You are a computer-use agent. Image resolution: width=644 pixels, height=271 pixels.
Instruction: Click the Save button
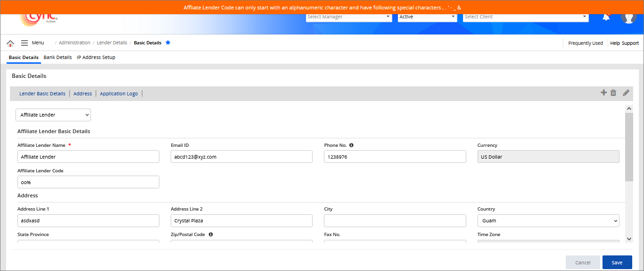(617, 263)
